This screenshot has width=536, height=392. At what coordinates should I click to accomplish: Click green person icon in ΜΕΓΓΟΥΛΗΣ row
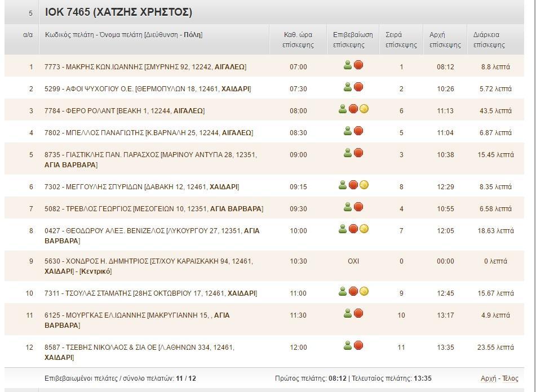pyautogui.click(x=343, y=185)
